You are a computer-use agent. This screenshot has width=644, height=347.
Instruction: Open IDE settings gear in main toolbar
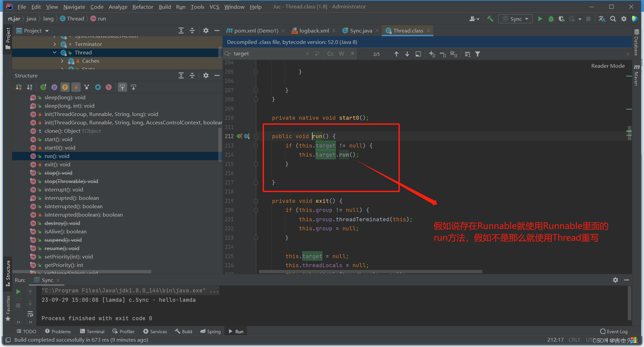pyautogui.click(x=624, y=19)
